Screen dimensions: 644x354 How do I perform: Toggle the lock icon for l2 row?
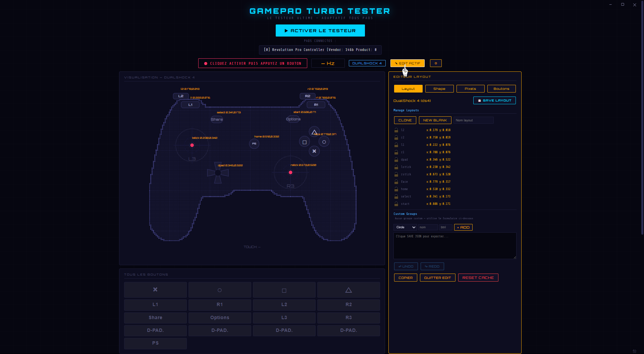pyautogui.click(x=396, y=130)
